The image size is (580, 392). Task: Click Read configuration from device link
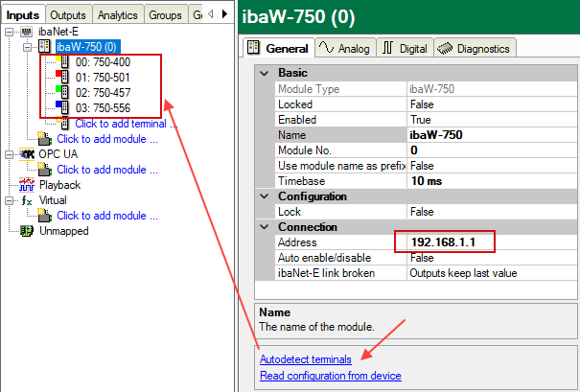330,376
